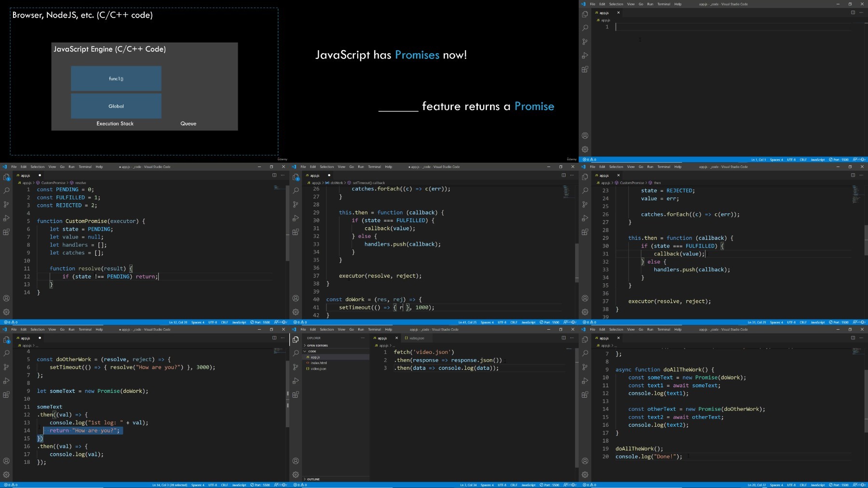Click the 'resolve' breadcrumb after CustomPromise
This screenshot has width=868, height=488.
(x=81, y=183)
